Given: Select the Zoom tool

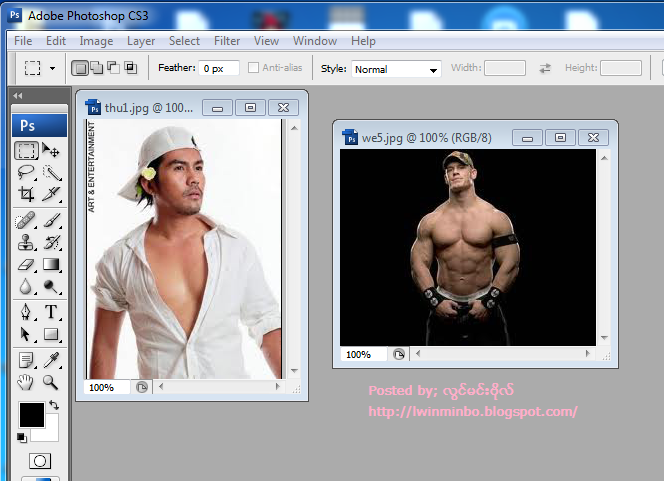Looking at the screenshot, I should pos(51,382).
